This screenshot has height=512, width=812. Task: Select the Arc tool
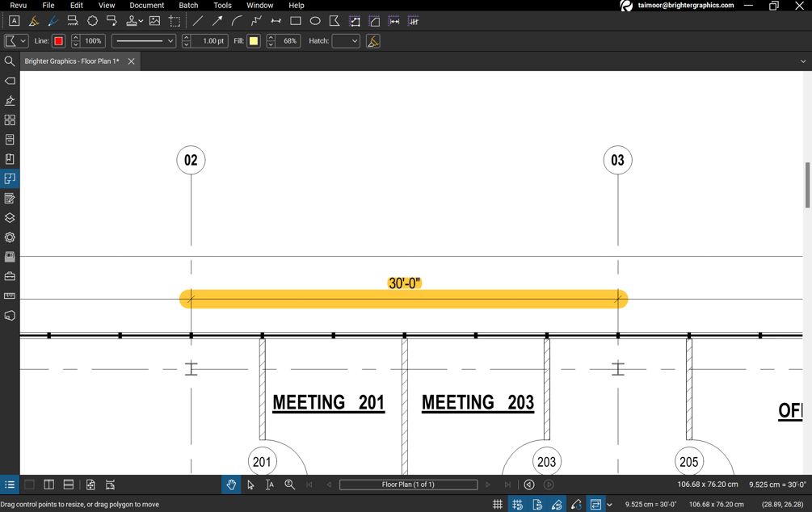236,20
